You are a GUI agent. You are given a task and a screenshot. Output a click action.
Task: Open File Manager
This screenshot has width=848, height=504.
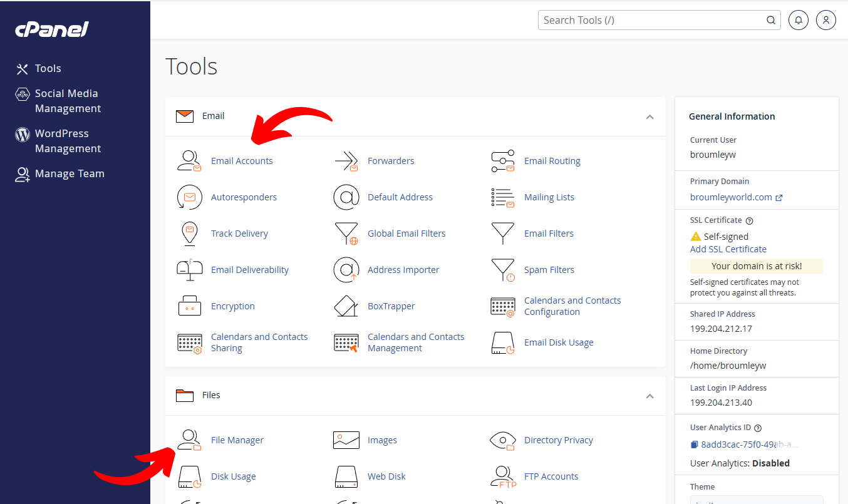pyautogui.click(x=237, y=440)
